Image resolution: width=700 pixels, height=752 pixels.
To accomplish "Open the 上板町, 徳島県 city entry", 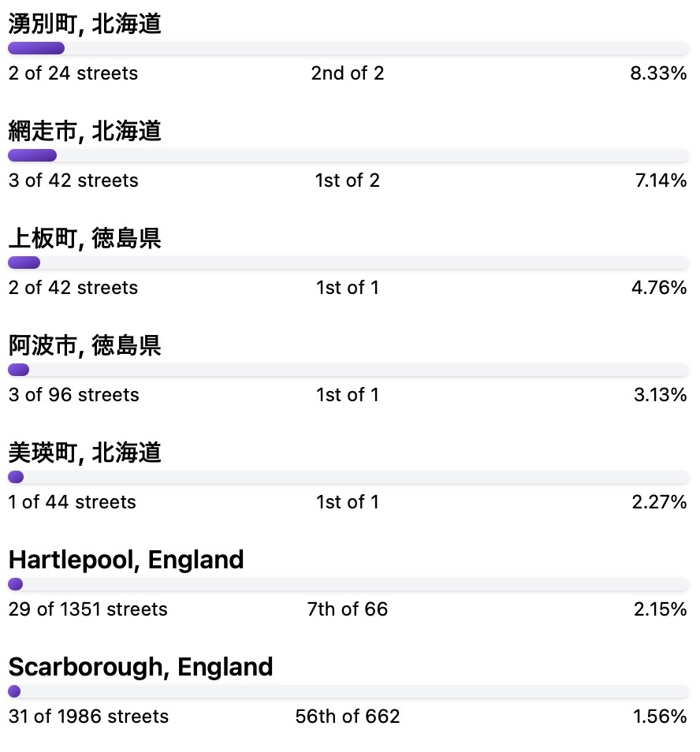I will (x=85, y=238).
